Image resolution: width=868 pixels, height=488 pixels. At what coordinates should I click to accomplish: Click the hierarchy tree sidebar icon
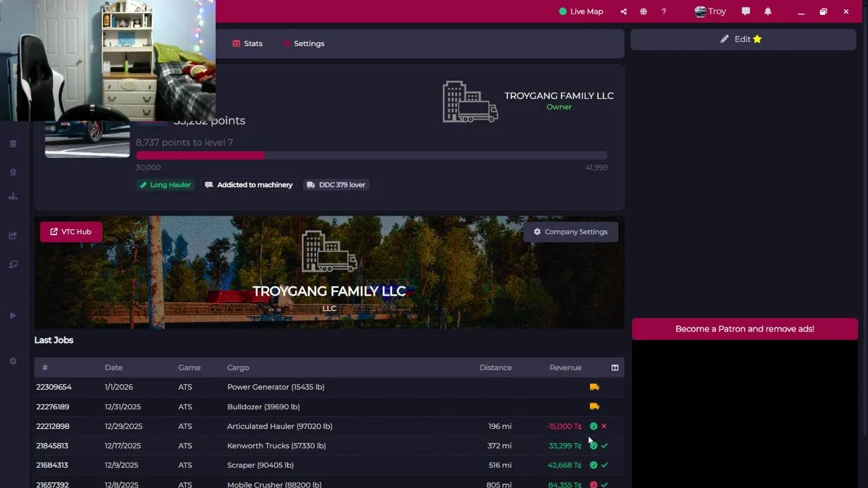tap(13, 197)
